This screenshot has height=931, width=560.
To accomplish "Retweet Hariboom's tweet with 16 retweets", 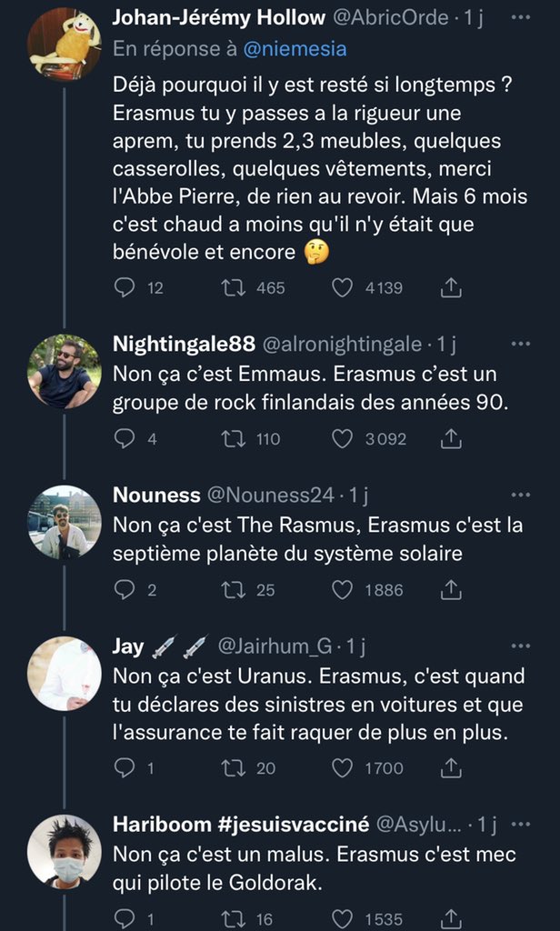I will pos(233,918).
